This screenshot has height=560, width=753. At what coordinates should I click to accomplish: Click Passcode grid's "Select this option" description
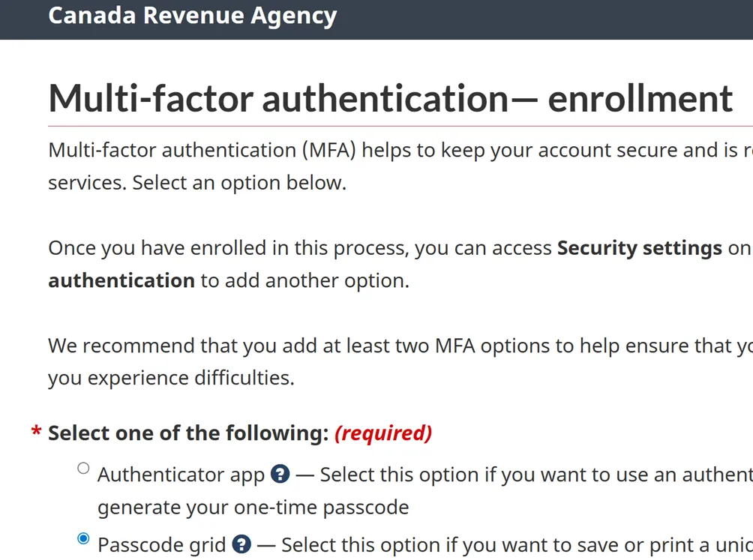point(450,545)
